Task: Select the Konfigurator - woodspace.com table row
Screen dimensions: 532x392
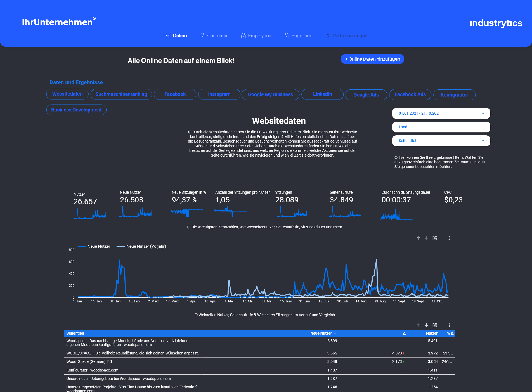Action: (x=92, y=370)
